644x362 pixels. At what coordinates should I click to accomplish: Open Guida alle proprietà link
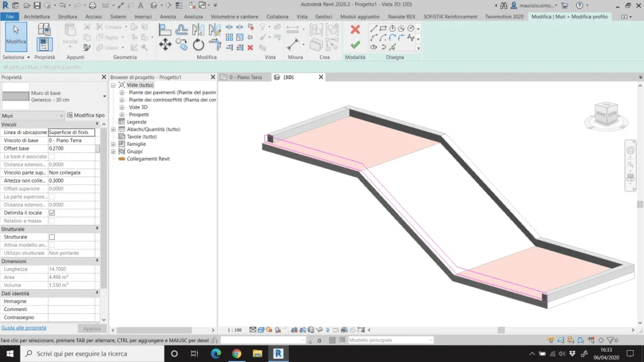click(x=23, y=327)
